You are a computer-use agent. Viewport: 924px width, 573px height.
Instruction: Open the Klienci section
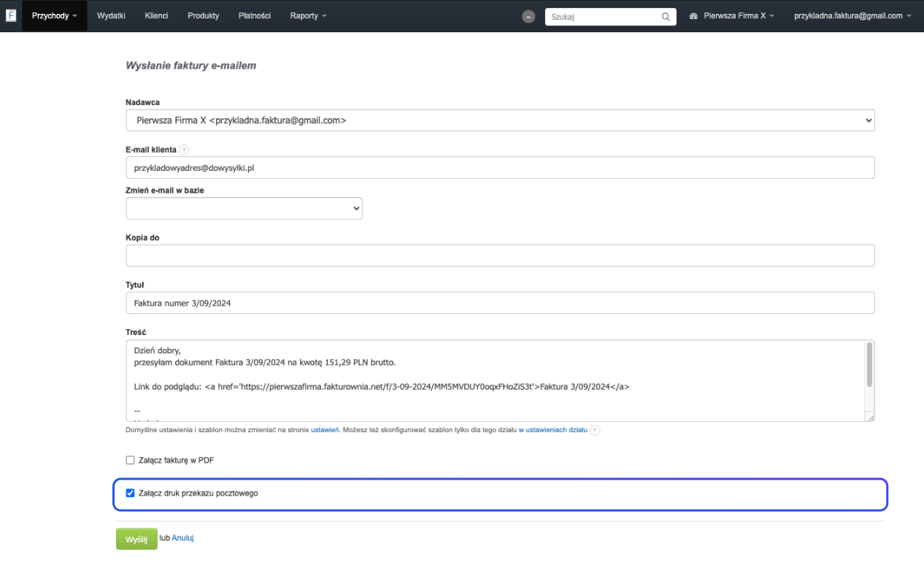click(156, 15)
